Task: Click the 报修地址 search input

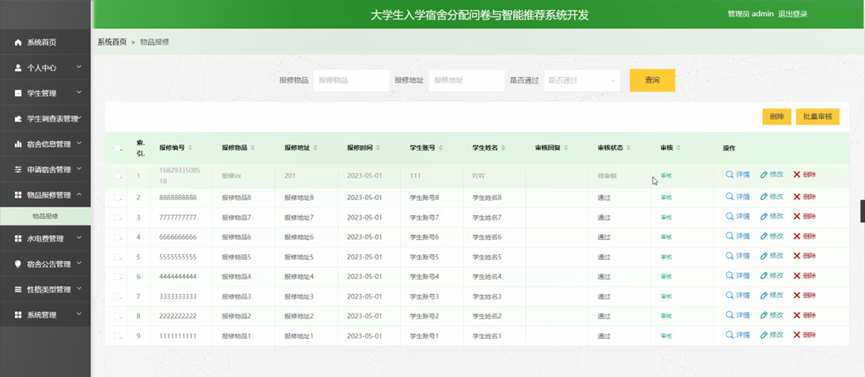Action: point(467,80)
